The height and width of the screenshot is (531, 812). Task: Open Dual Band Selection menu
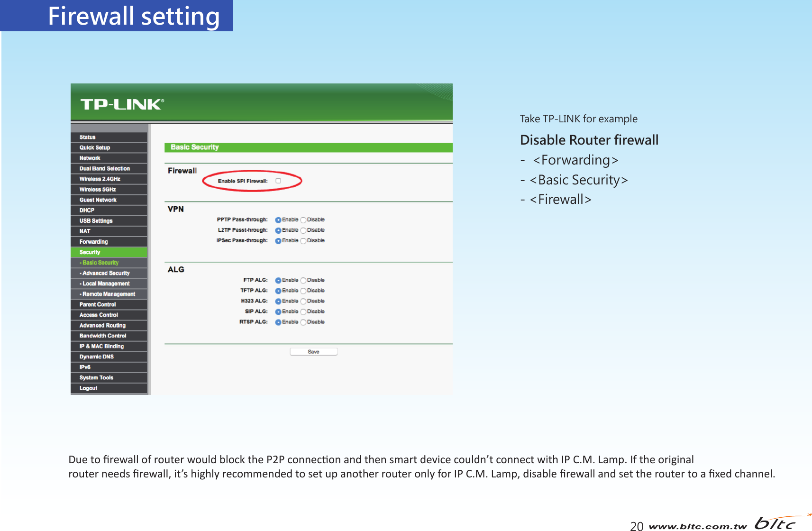[x=109, y=168]
